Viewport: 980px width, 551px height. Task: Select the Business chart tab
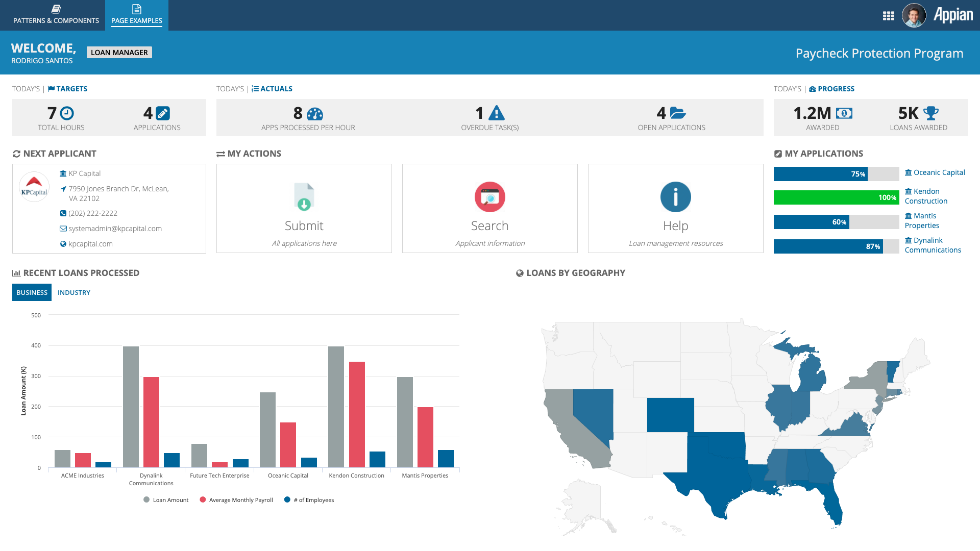point(32,292)
